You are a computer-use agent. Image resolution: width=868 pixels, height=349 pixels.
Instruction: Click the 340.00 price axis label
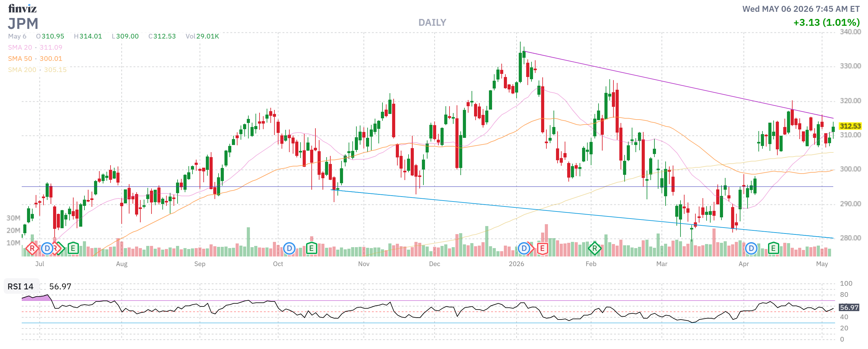(850, 32)
